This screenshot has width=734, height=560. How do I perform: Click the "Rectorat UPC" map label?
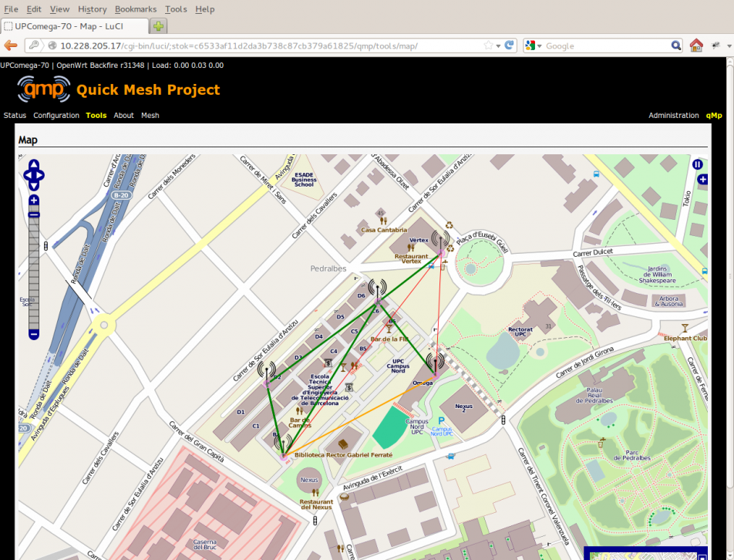click(x=520, y=332)
